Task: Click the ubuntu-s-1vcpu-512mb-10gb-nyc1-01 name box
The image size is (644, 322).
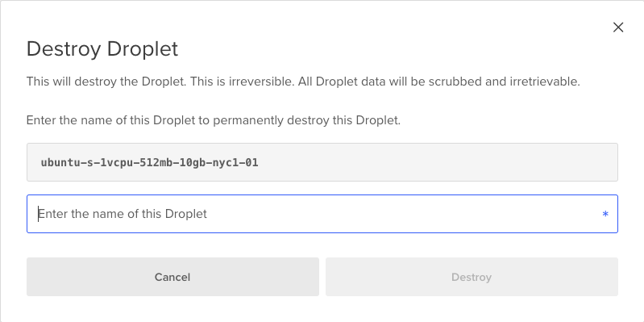Action: click(322, 162)
